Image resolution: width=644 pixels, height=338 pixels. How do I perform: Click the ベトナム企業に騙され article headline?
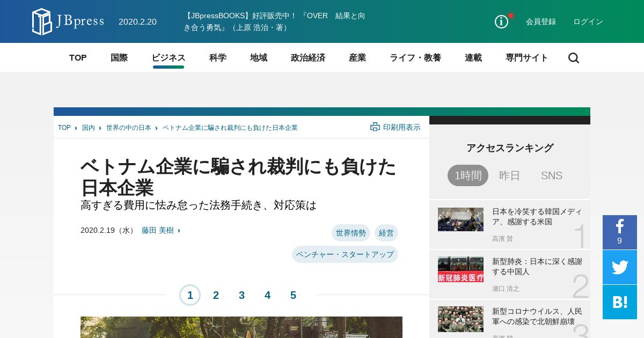click(238, 177)
